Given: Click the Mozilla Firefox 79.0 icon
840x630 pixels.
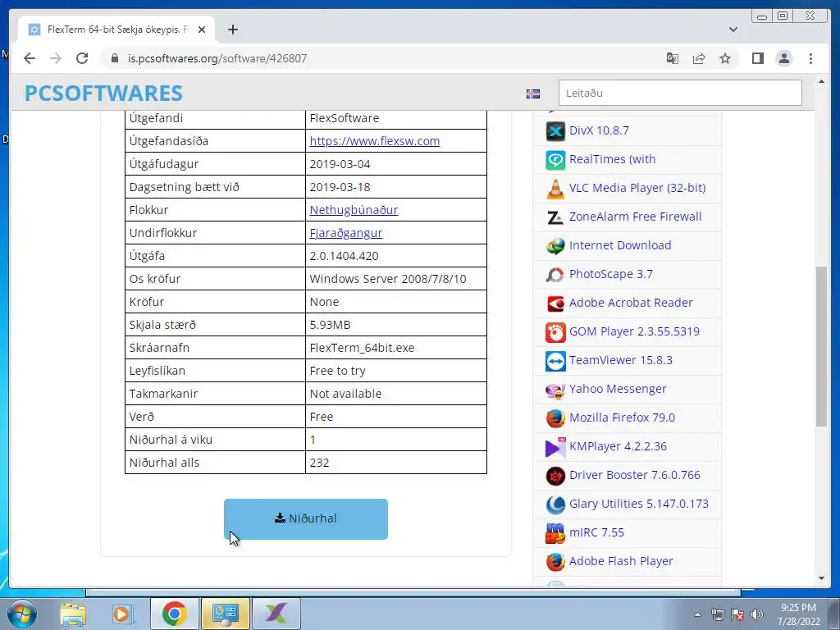Looking at the screenshot, I should (x=555, y=418).
